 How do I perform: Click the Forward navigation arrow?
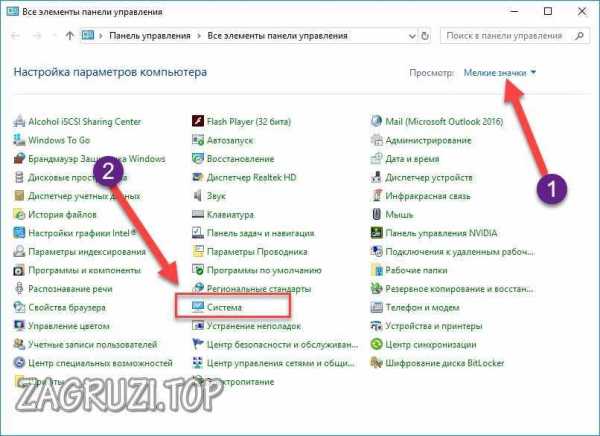37,36
